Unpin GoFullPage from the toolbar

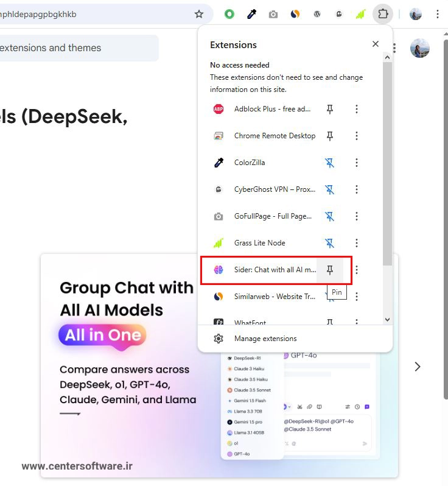(330, 216)
